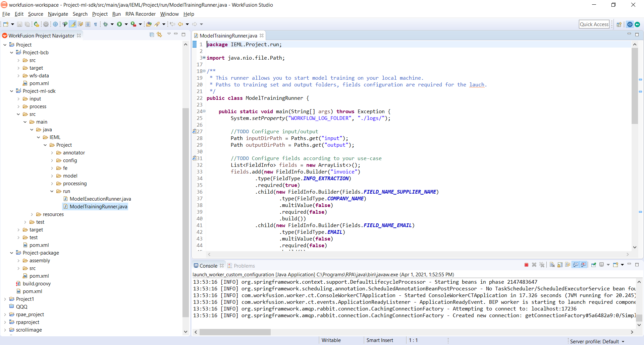Toggle console Word Wrap
The width and height of the screenshot is (644, 345).
(568, 265)
